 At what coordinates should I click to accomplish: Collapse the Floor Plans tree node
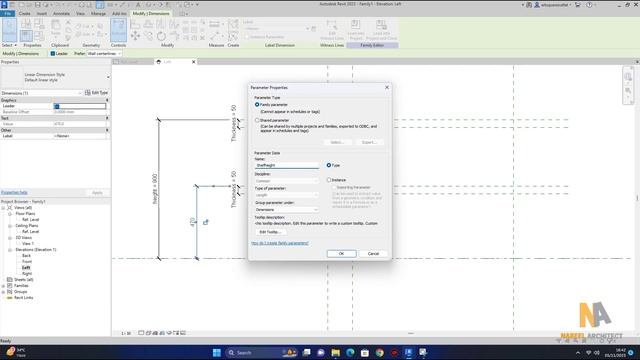[10, 214]
